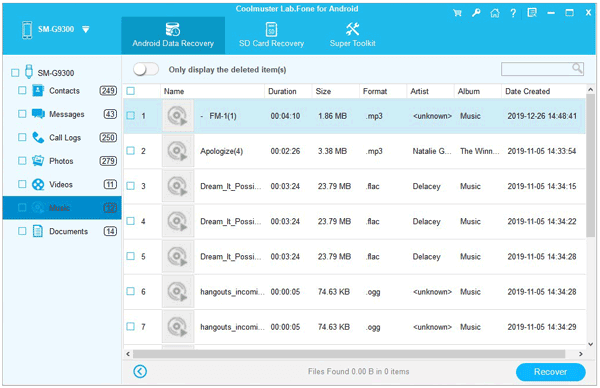This screenshot has width=600, height=388.
Task: Sort by Format column header
Action: 383,91
